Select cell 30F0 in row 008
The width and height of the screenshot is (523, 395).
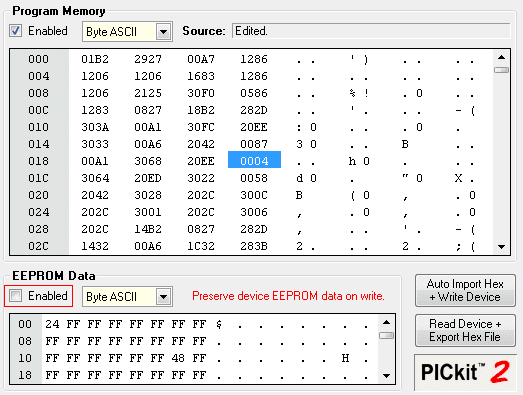point(201,93)
